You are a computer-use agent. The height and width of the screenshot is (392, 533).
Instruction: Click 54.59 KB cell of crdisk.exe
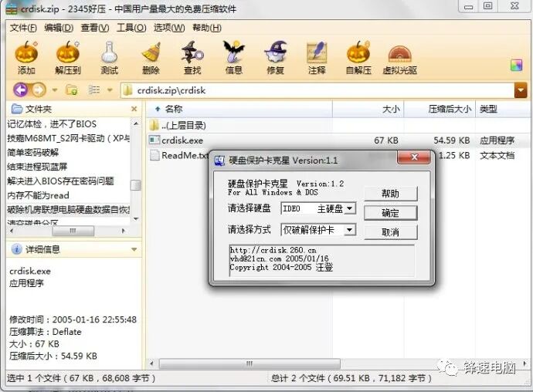(x=451, y=140)
